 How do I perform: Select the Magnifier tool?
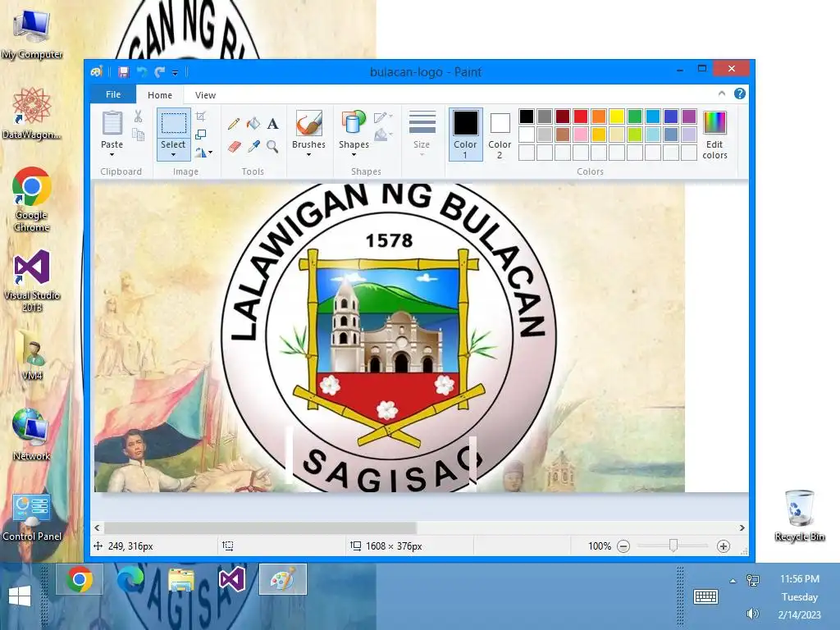pyautogui.click(x=272, y=146)
